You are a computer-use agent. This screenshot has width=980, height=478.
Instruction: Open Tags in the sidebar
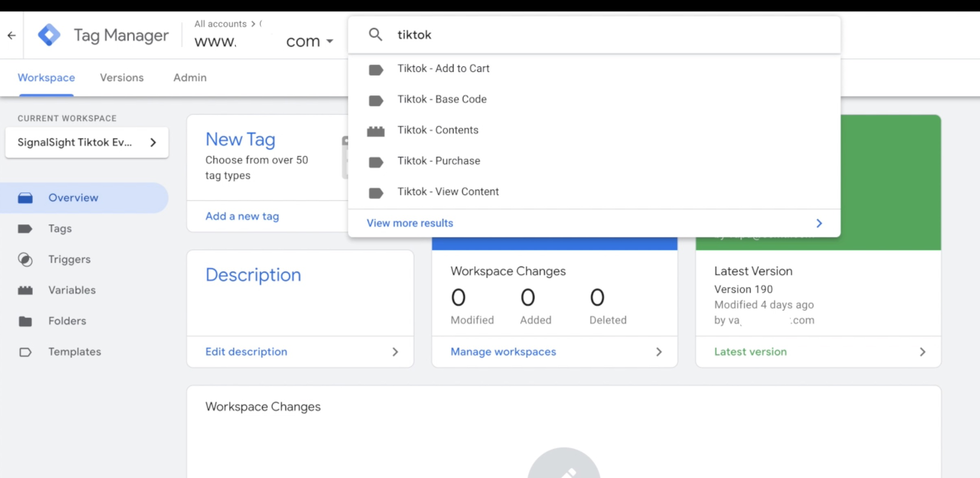click(60, 228)
